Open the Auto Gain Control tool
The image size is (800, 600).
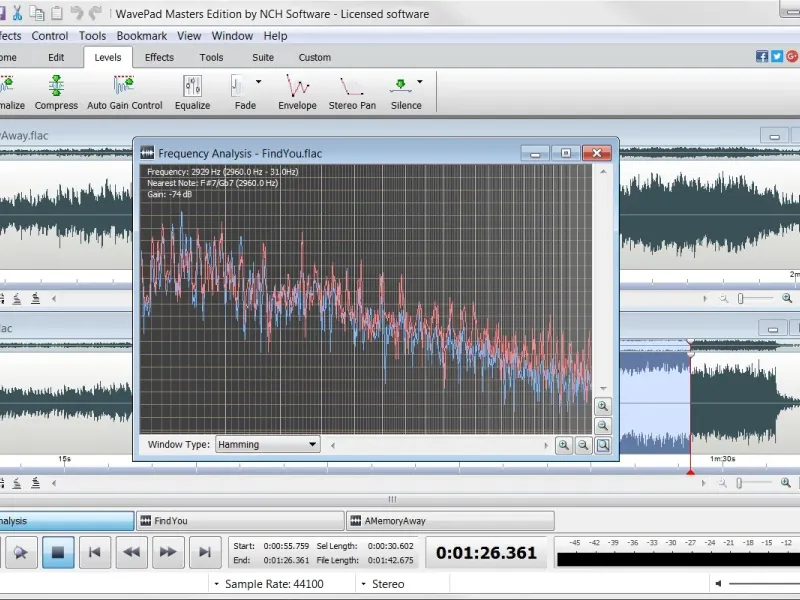(x=124, y=92)
